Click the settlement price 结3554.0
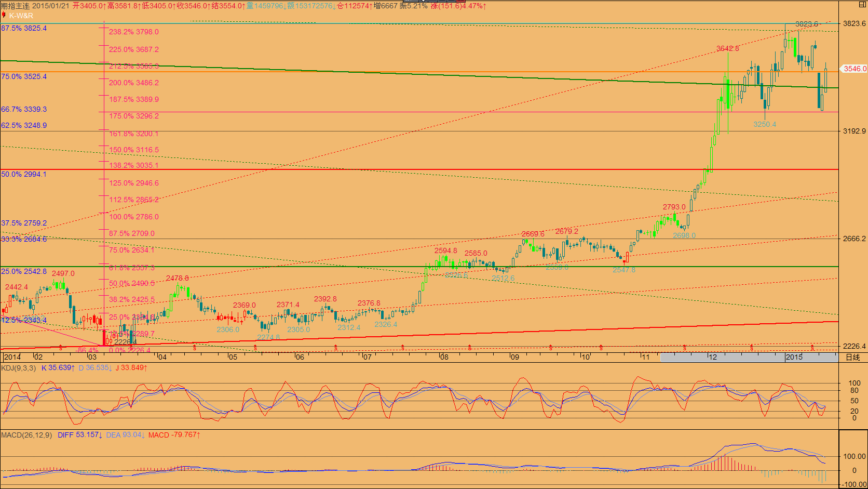868x489 pixels. click(x=228, y=6)
